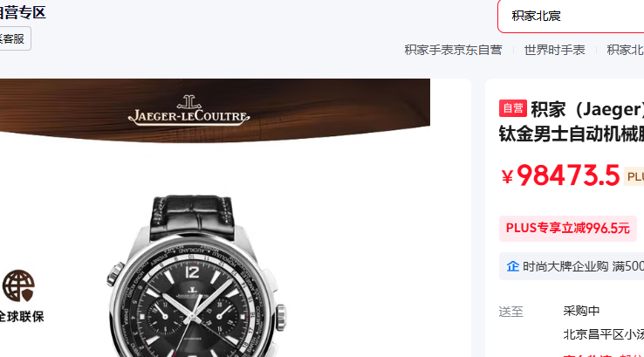Click the Jaeger-LeCoultre brand logo banner

(189, 110)
